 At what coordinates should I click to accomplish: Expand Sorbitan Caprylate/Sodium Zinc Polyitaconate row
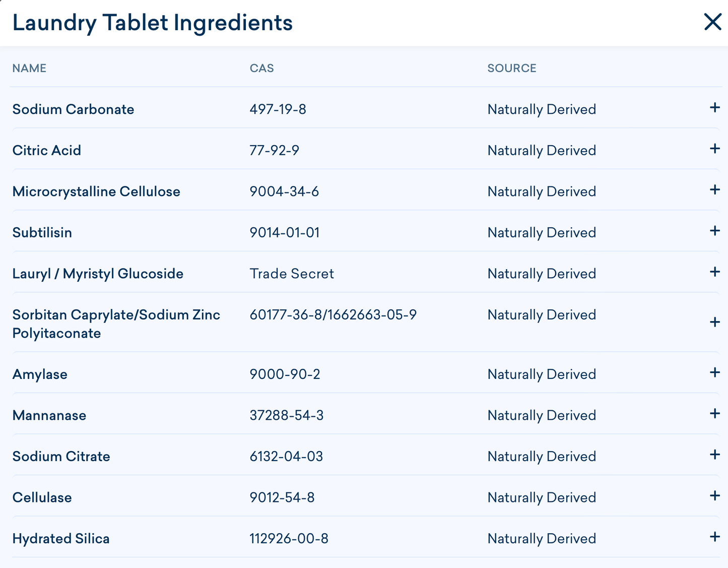(x=714, y=322)
